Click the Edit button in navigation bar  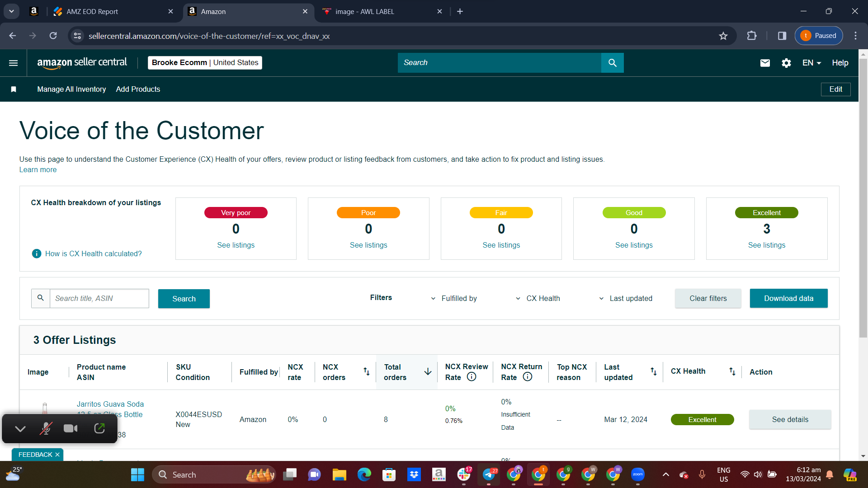click(835, 89)
